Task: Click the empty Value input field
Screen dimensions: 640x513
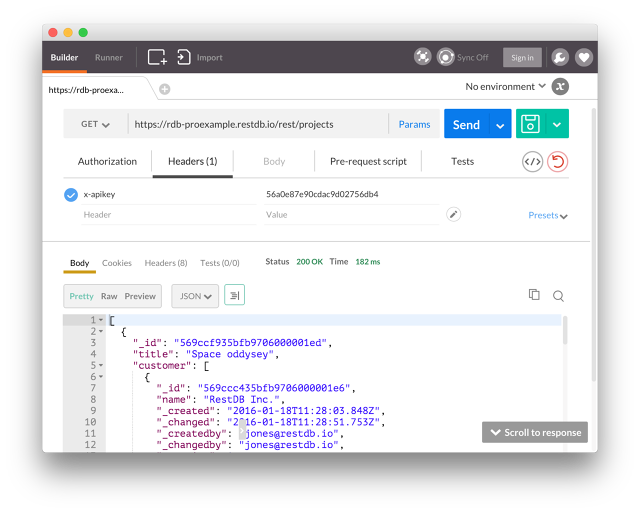Action: click(351, 215)
